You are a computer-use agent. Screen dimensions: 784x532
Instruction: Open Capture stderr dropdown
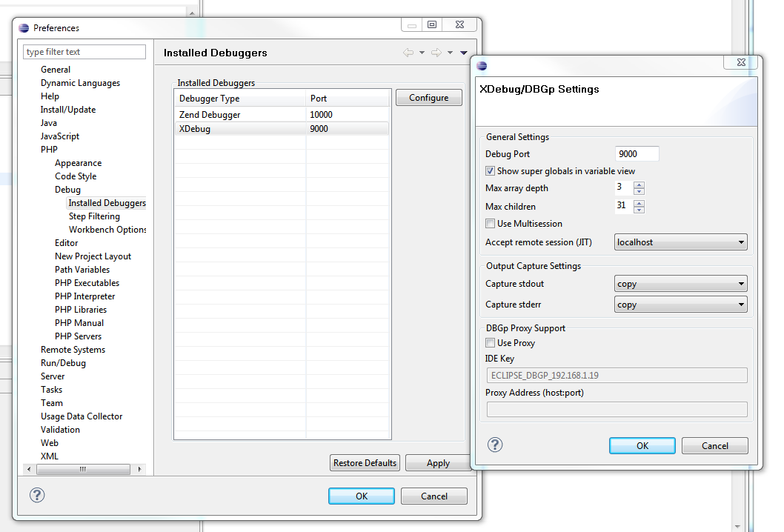coord(680,305)
